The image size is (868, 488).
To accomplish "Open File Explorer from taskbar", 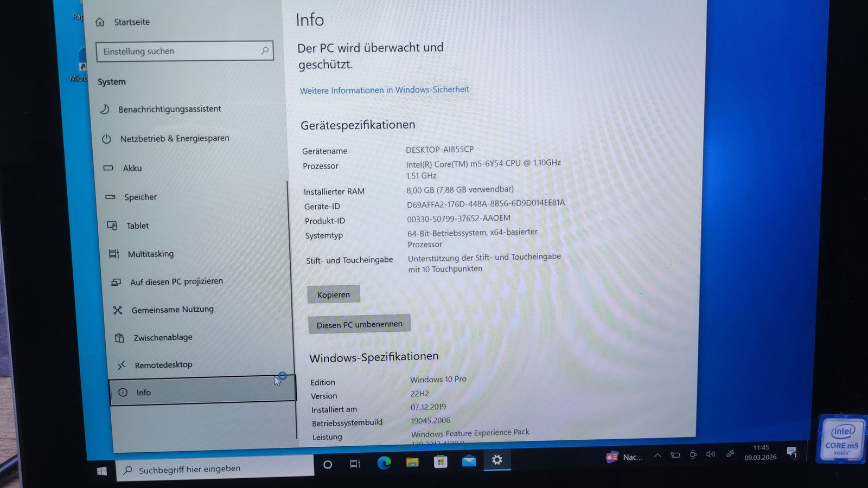I will click(413, 462).
